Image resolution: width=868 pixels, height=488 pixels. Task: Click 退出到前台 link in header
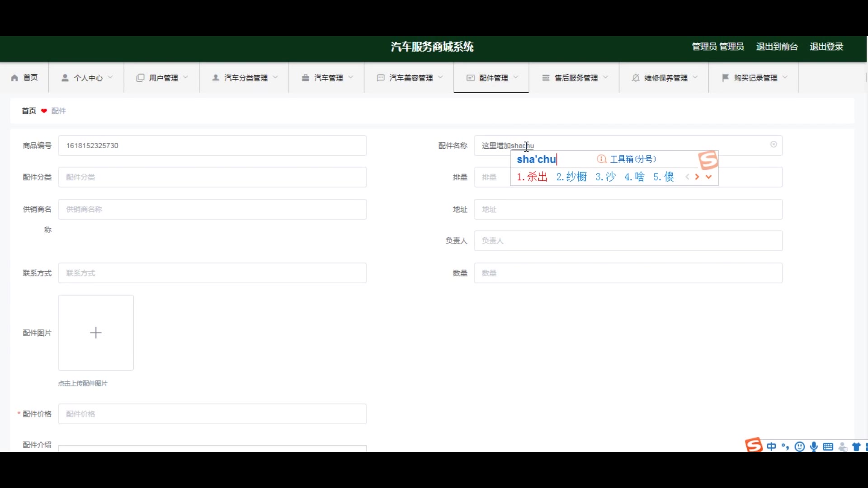(777, 47)
